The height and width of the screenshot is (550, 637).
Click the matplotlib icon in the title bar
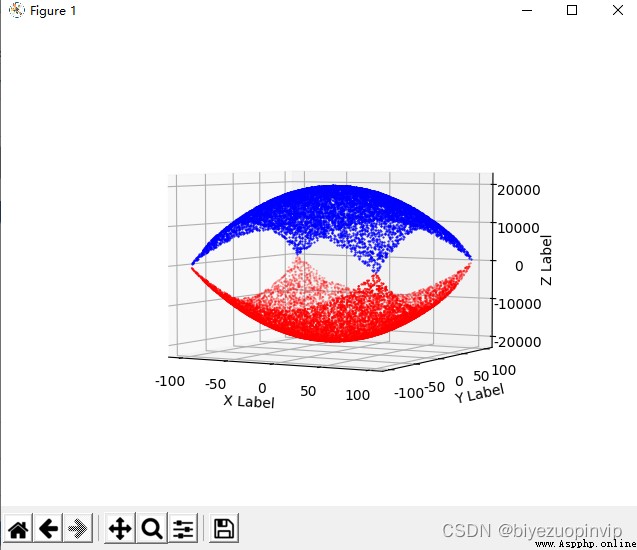[x=17, y=10]
